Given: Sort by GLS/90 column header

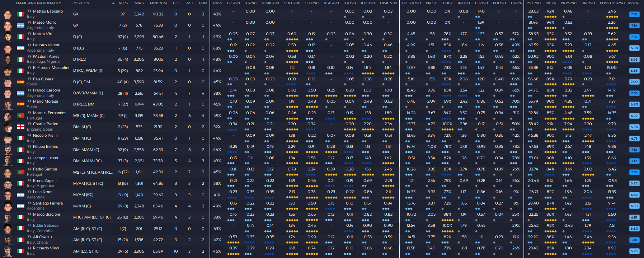Looking at the screenshot, I should click(233, 3).
